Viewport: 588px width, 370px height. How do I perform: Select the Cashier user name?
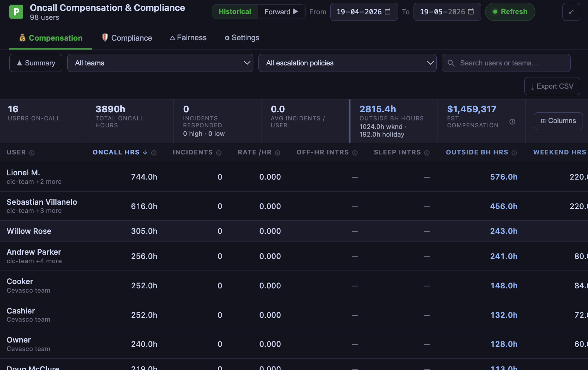point(21,311)
